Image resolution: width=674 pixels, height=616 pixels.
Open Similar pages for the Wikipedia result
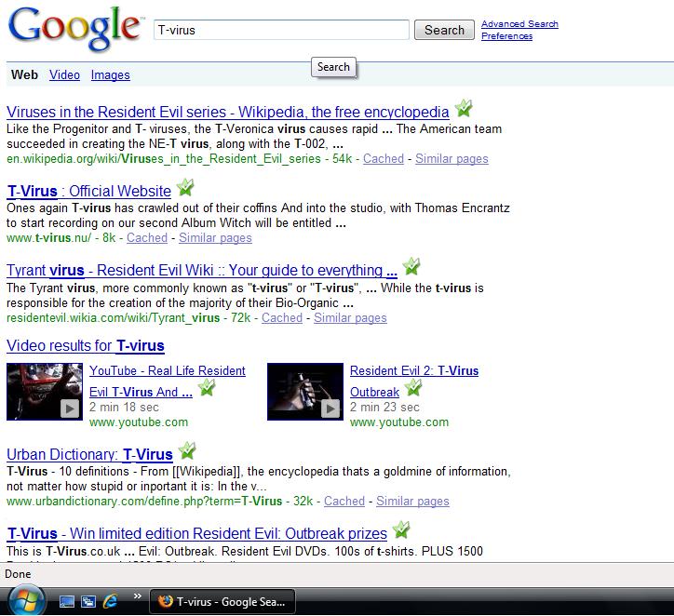(452, 159)
